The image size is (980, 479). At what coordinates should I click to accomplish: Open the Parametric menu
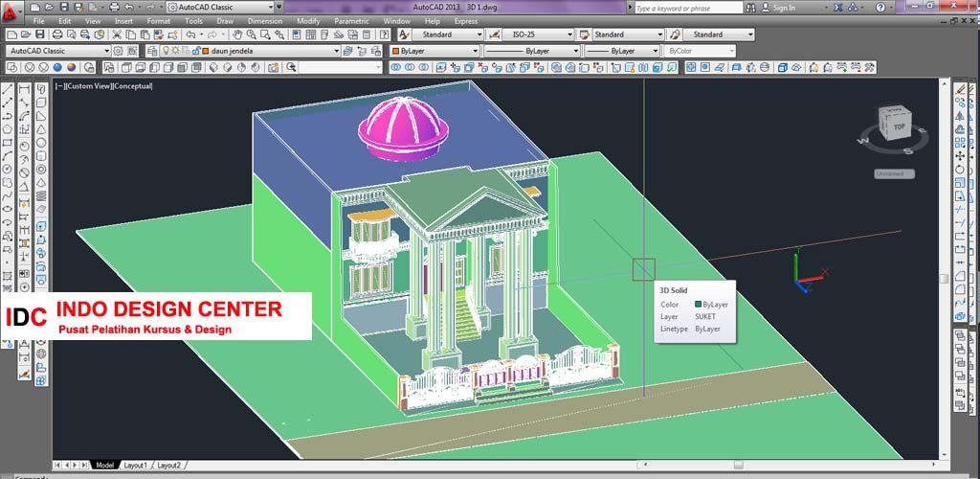(352, 21)
